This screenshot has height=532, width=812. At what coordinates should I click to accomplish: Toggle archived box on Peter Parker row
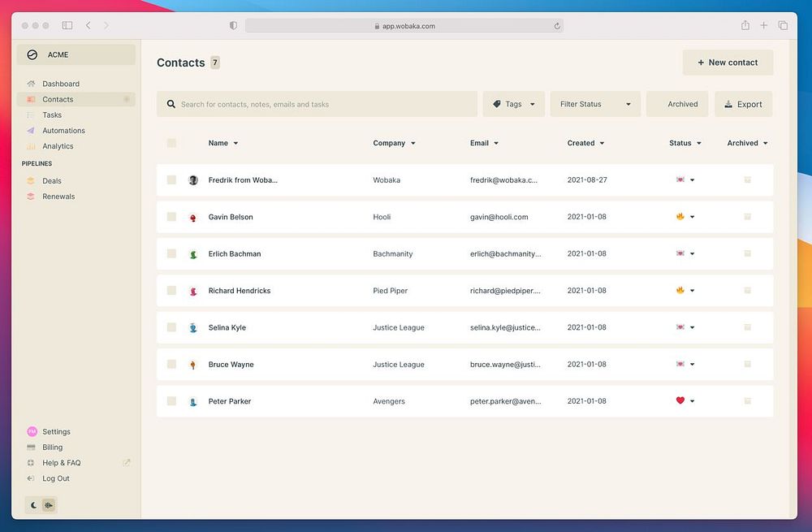click(747, 401)
